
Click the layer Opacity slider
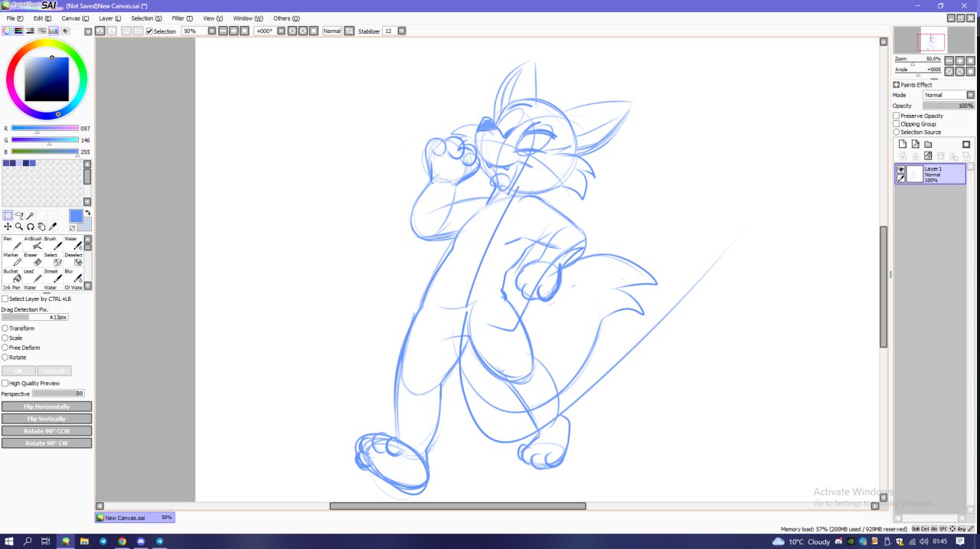(x=948, y=106)
